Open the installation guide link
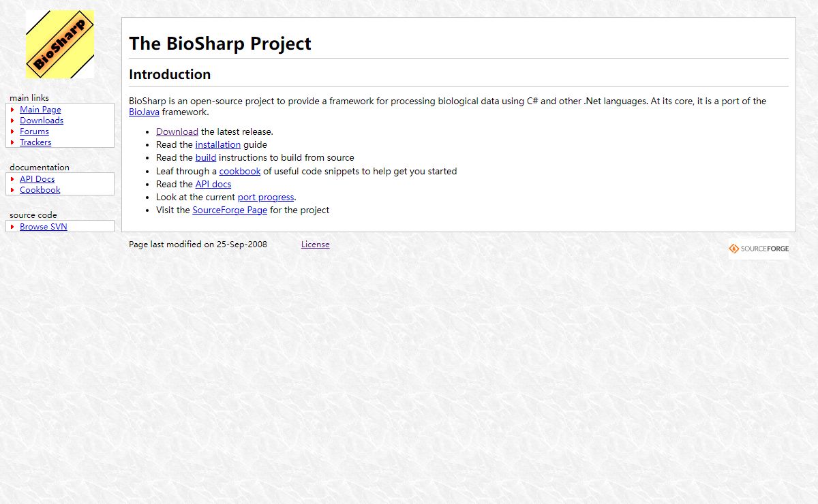The height and width of the screenshot is (504, 818). pyautogui.click(x=218, y=145)
